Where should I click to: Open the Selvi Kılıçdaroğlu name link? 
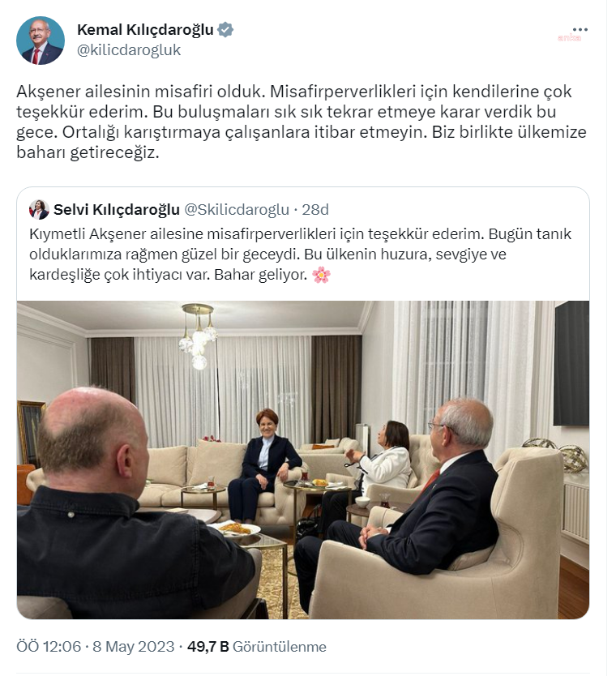tap(117, 209)
